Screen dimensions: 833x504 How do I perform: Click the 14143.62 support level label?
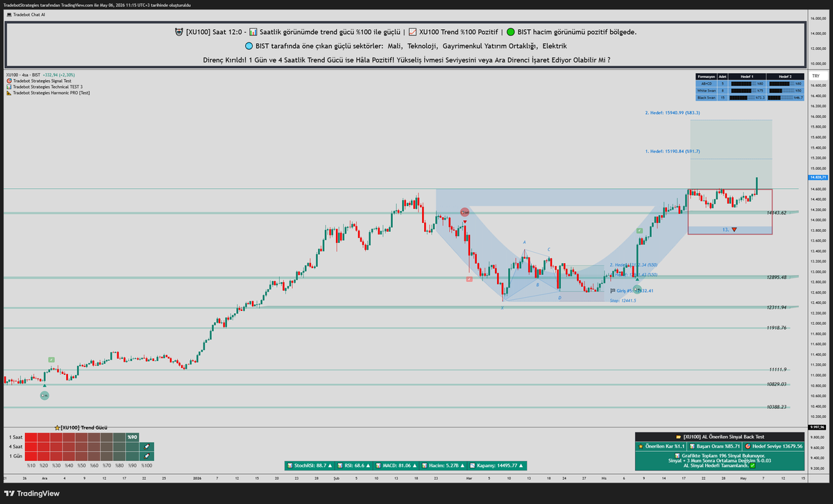(x=777, y=212)
